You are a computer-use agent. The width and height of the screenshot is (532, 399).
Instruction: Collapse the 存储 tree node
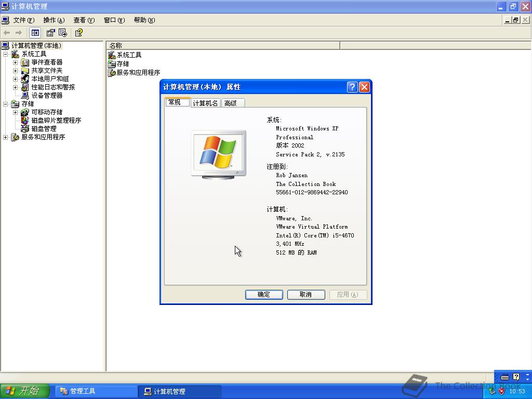(x=5, y=104)
